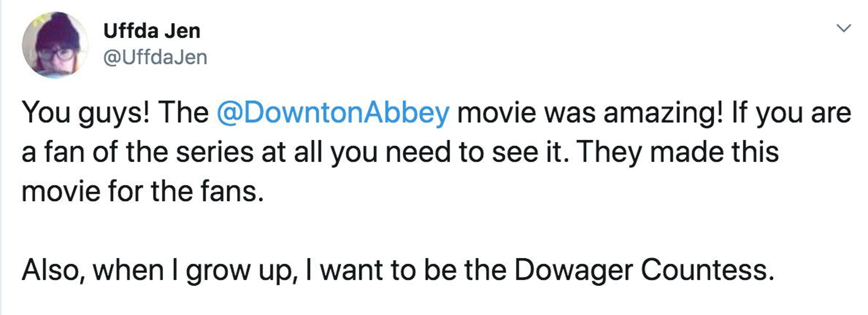868x315 pixels.
Task: Click the word "series" in the tweet
Action: pos(215,152)
